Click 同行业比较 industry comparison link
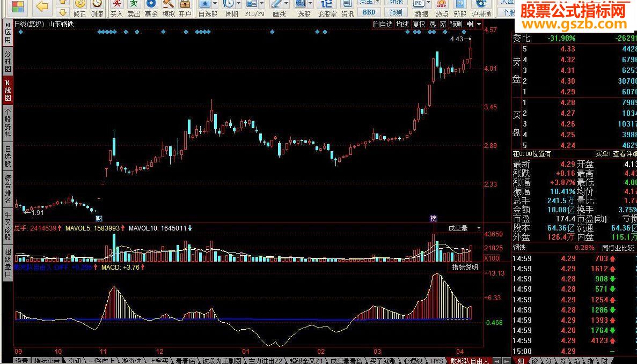Viewport: 637px width, 364px height. [x=618, y=248]
